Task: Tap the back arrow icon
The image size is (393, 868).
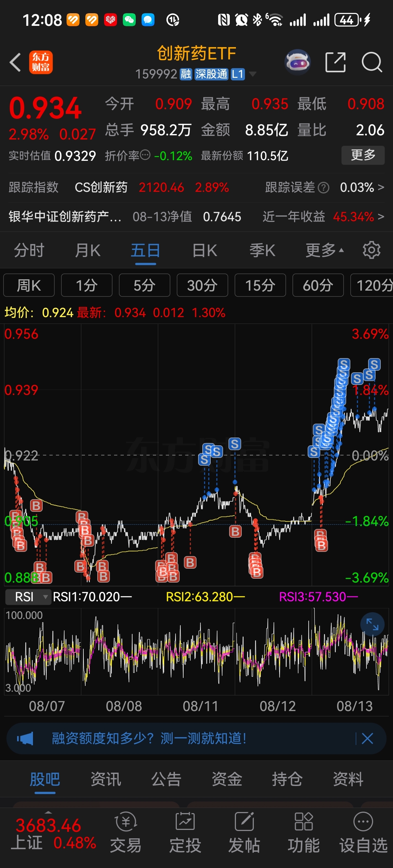Action: [x=15, y=62]
